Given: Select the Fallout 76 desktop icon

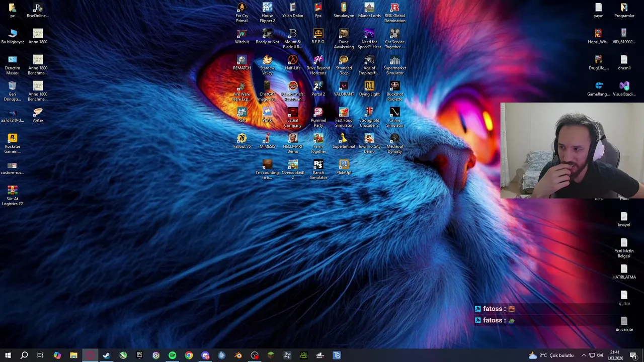Looking at the screenshot, I should pos(242,141).
